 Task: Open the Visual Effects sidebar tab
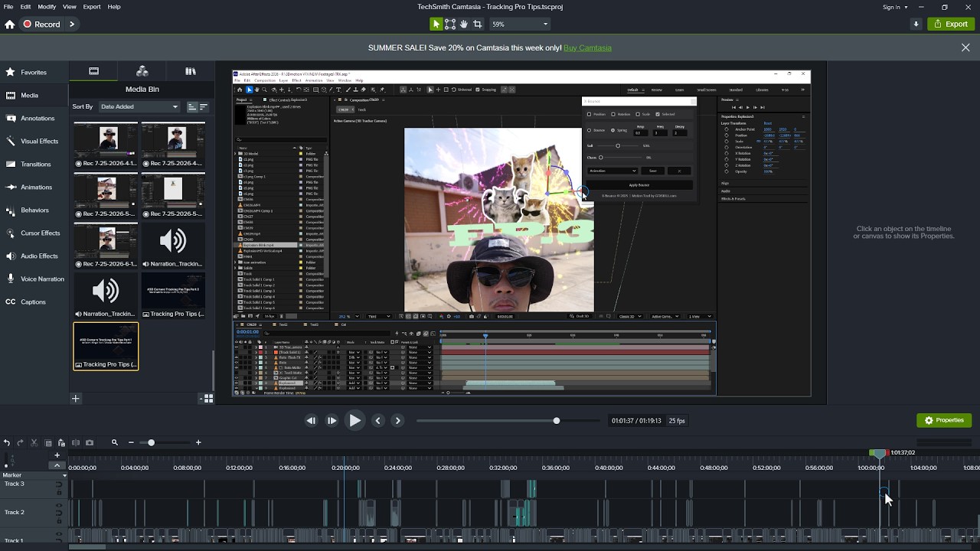point(35,142)
